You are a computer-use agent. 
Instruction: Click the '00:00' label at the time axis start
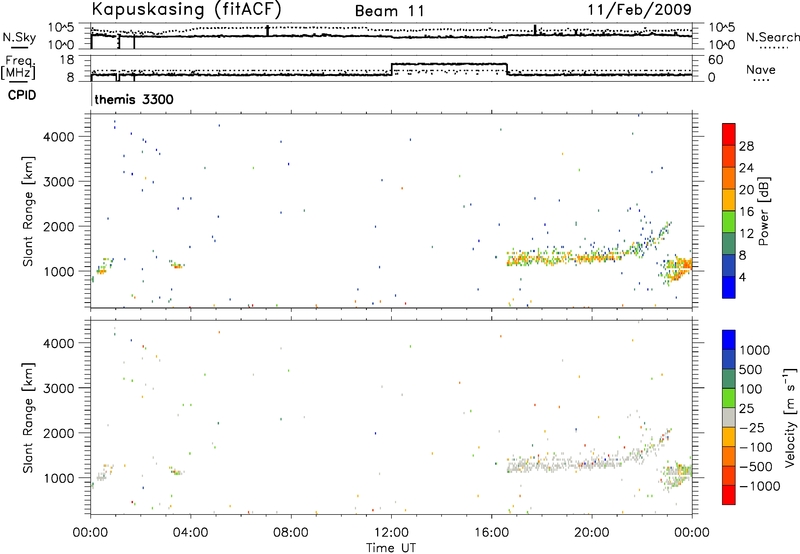(x=91, y=533)
